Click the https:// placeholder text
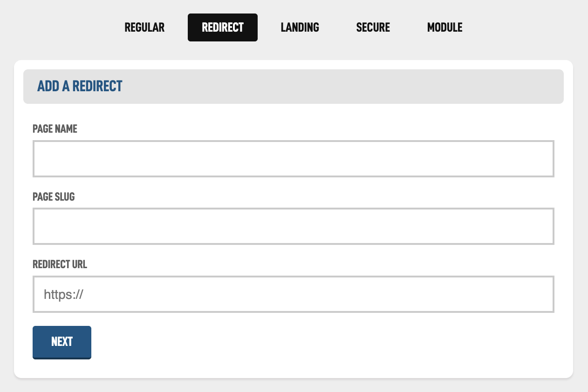 (x=63, y=294)
